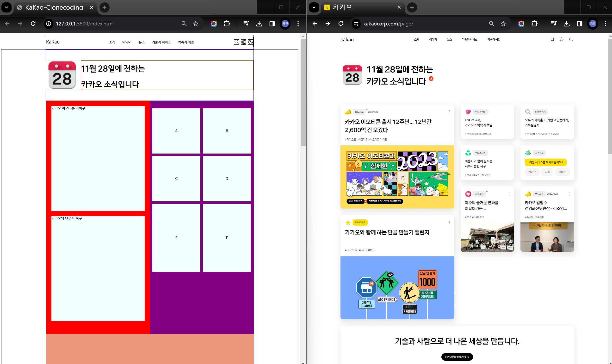This screenshot has width=612, height=364.
Task: Click 기술과서비스 in the kakaocorp.com navigation
Action: tap(470, 39)
